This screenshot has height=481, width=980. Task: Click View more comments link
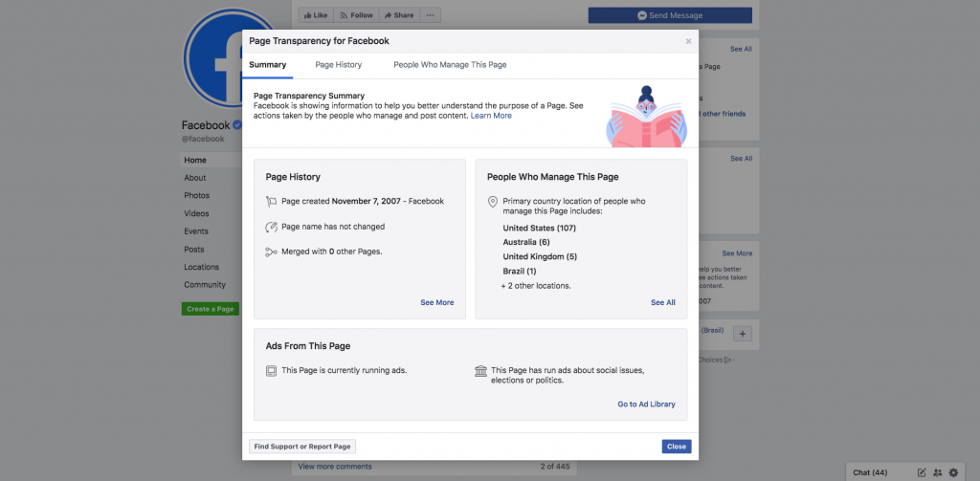click(x=335, y=467)
